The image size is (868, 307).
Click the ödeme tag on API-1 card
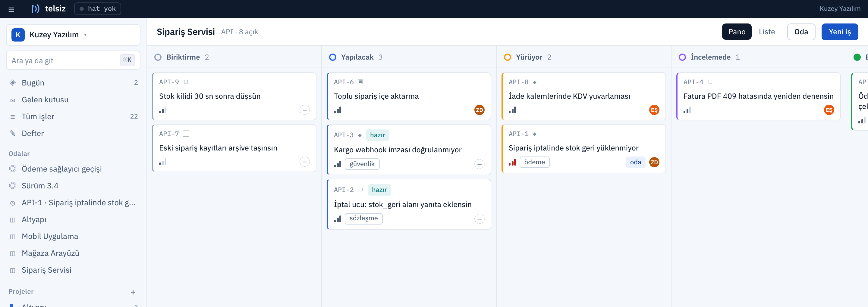click(x=534, y=162)
